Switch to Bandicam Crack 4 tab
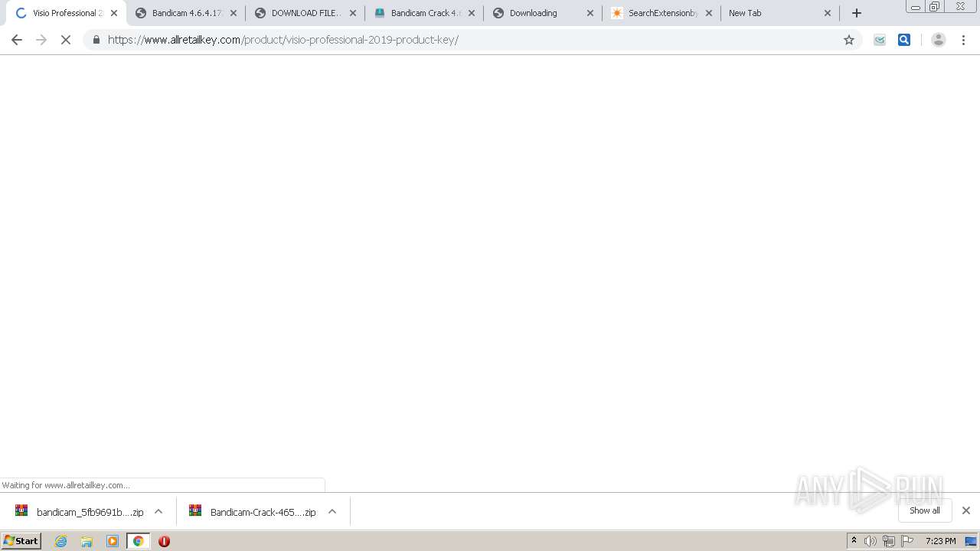Viewport: 980px width, 551px height. [425, 13]
